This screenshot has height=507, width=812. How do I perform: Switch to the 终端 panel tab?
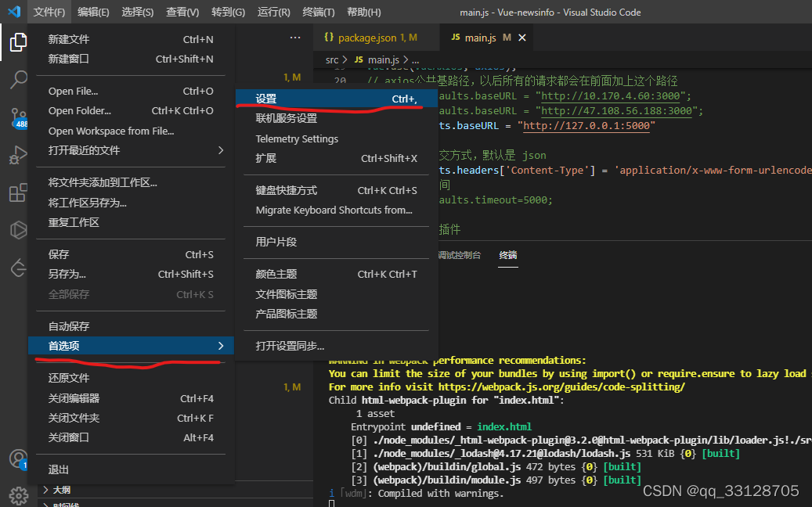tap(508, 255)
